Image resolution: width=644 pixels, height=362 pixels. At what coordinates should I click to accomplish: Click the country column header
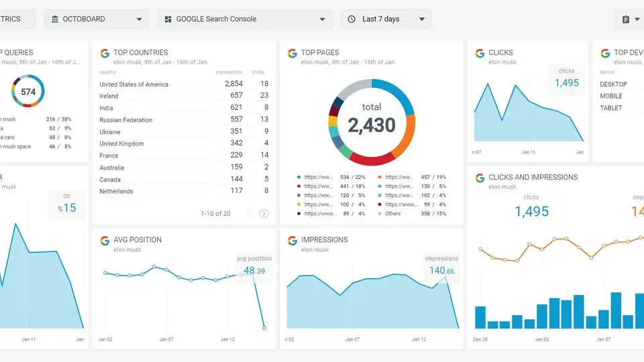click(x=107, y=72)
